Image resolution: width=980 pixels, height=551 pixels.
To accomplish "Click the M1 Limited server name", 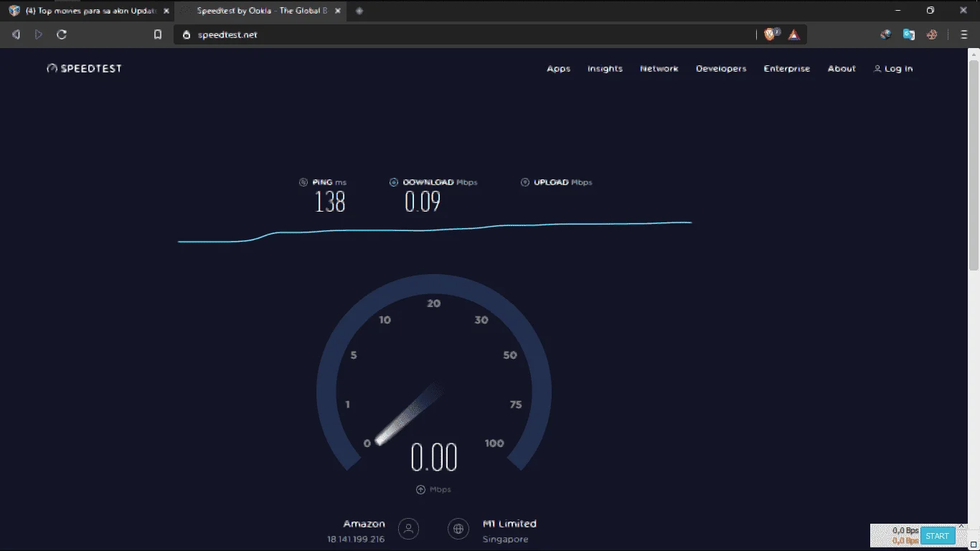I will pos(509,524).
